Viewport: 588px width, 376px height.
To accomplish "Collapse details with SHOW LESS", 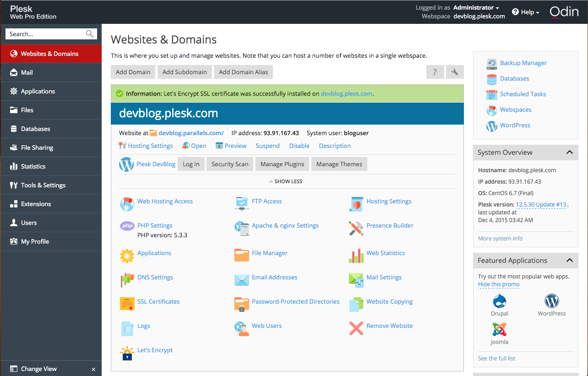I will 285,181.
